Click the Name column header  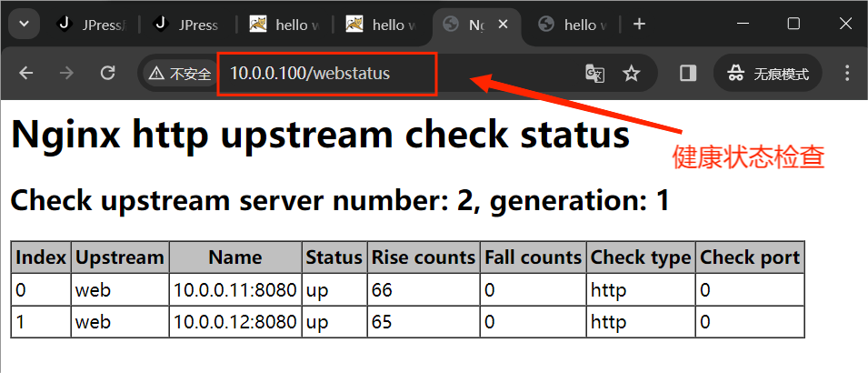click(235, 257)
